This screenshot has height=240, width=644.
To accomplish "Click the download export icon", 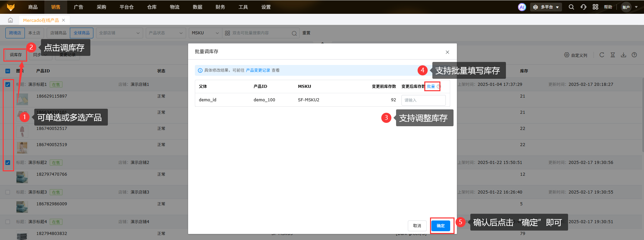I will click(624, 55).
